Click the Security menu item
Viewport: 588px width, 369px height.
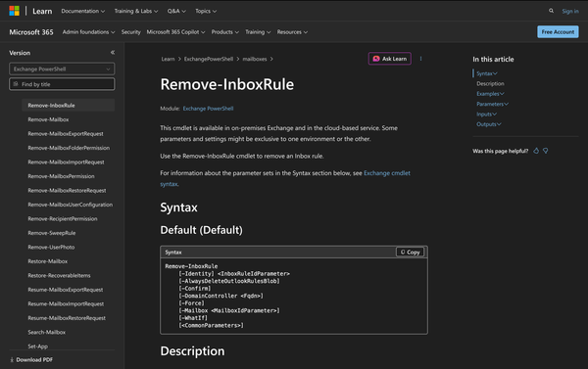click(131, 32)
